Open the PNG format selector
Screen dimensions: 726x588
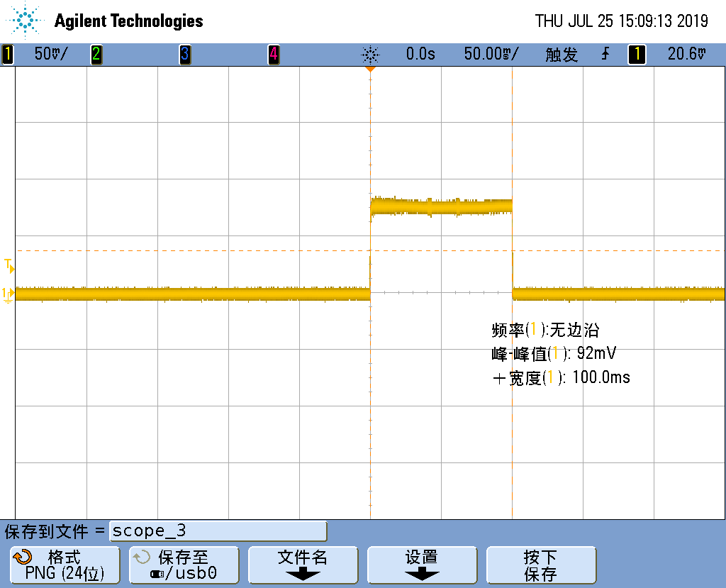pos(65,565)
